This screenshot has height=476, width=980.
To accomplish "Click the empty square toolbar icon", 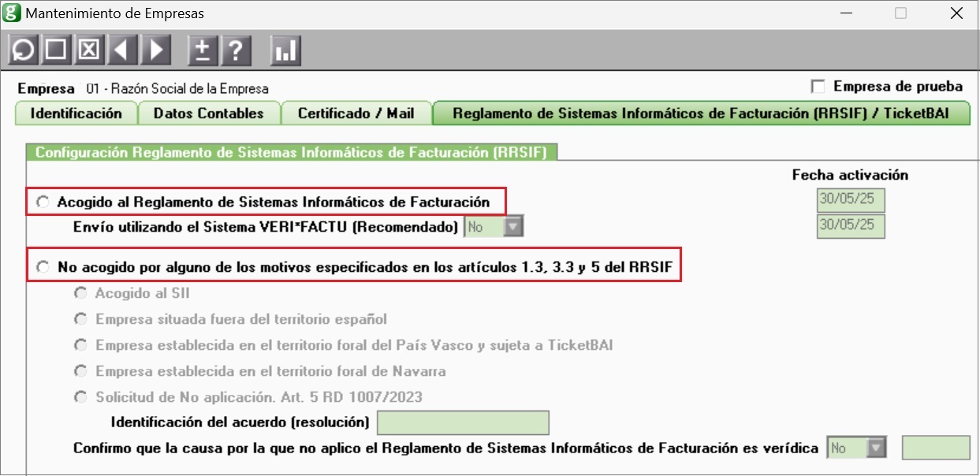I will point(55,50).
